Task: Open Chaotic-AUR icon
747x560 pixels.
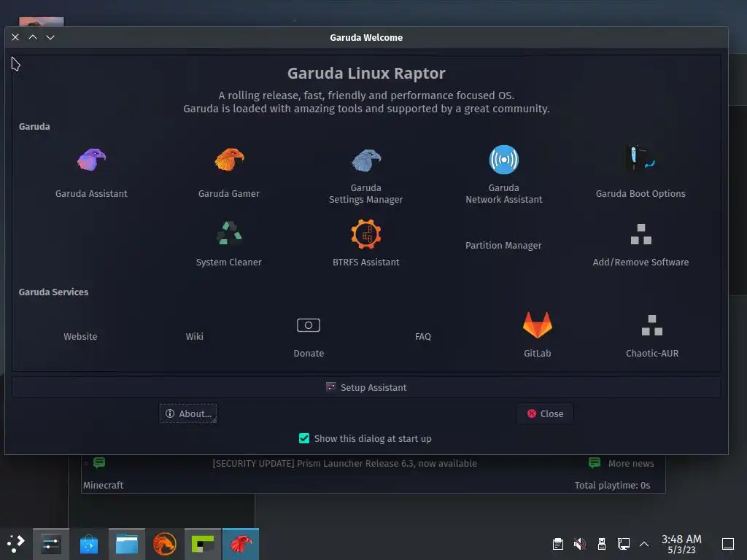Action: 652,324
